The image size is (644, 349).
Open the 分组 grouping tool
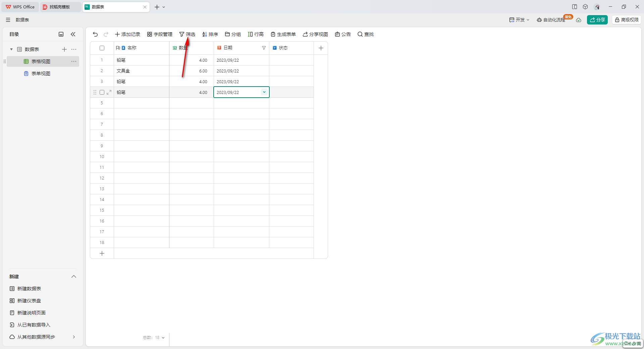[x=233, y=34]
